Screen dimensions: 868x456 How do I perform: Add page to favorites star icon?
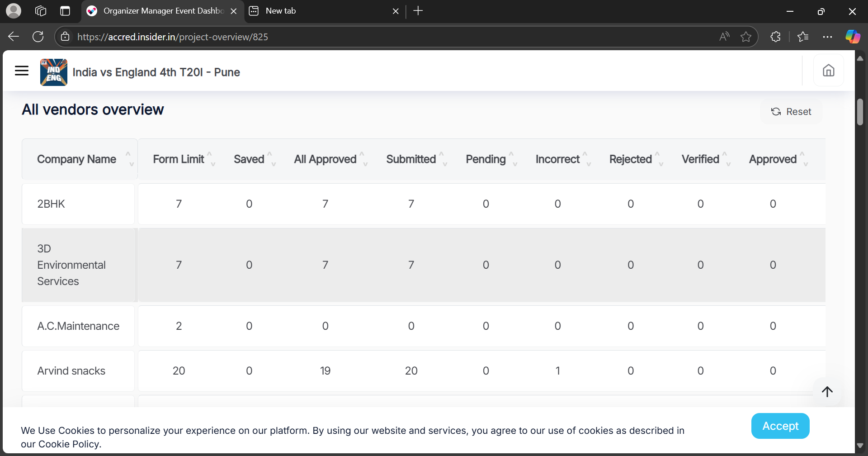(746, 37)
